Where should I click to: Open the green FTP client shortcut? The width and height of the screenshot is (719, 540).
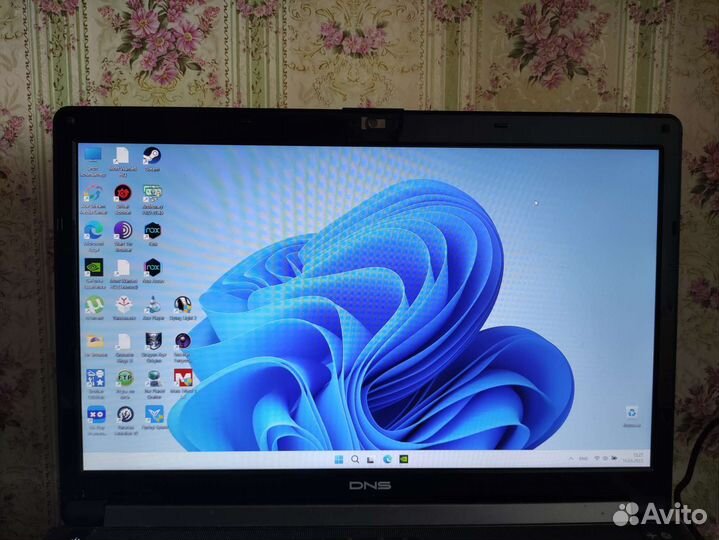pos(124,378)
